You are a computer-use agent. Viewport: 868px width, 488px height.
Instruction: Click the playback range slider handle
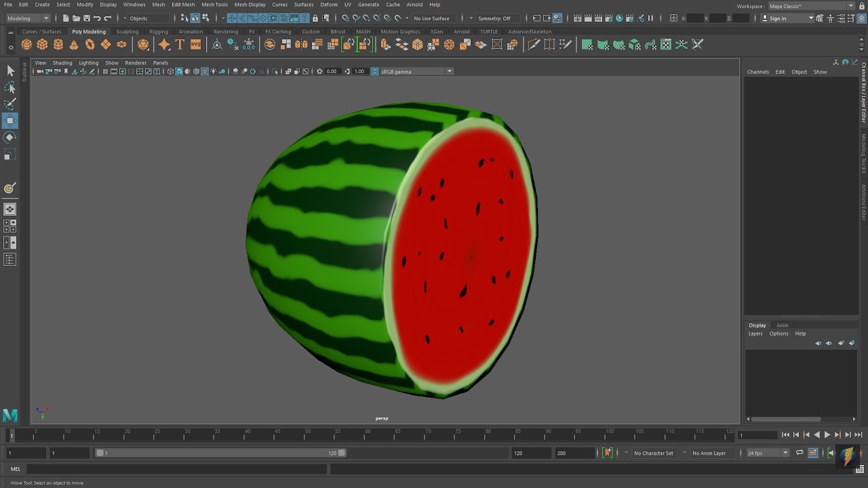pos(221,453)
